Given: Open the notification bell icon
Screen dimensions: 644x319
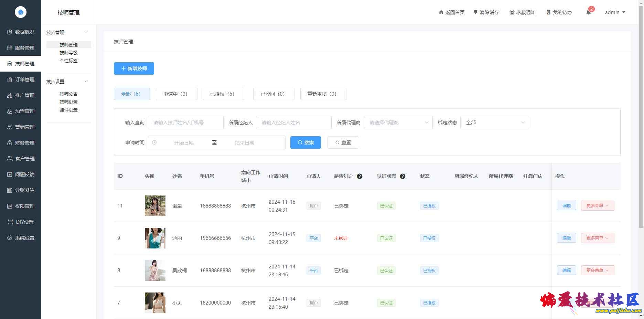Looking at the screenshot, I should pos(588,12).
